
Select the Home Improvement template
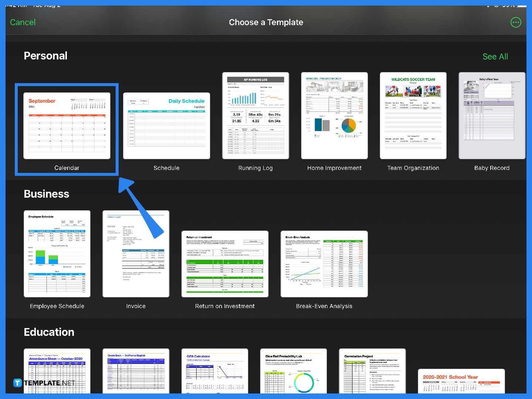[334, 116]
